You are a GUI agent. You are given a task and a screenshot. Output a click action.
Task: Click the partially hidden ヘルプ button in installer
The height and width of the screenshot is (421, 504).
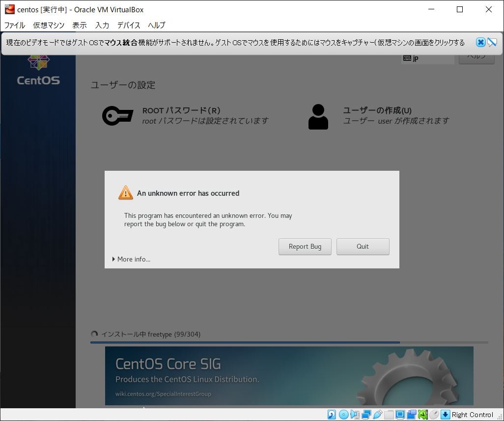point(476,59)
